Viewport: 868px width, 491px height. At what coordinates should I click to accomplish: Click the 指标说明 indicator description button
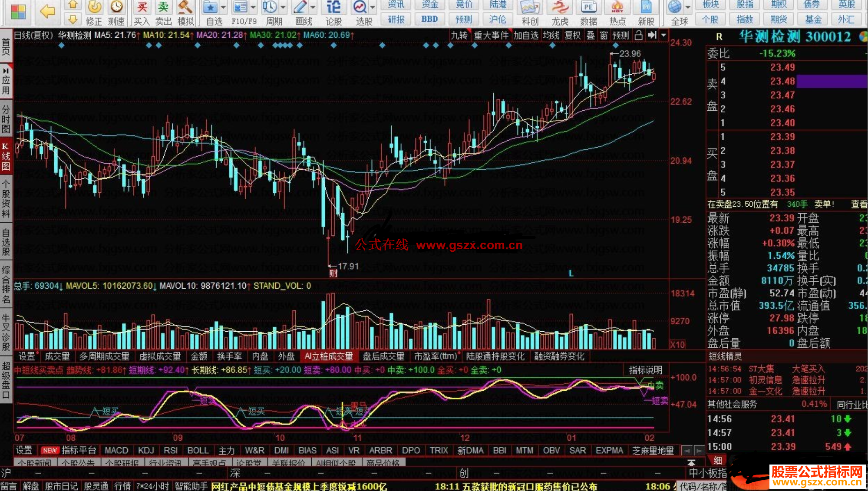pyautogui.click(x=646, y=370)
